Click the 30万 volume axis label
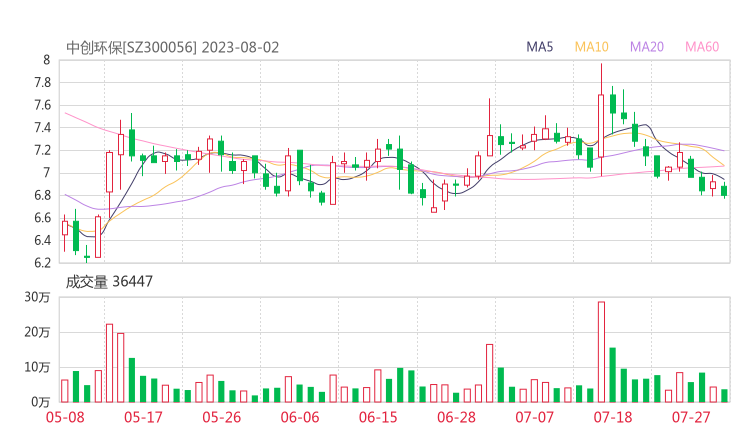 point(37,297)
